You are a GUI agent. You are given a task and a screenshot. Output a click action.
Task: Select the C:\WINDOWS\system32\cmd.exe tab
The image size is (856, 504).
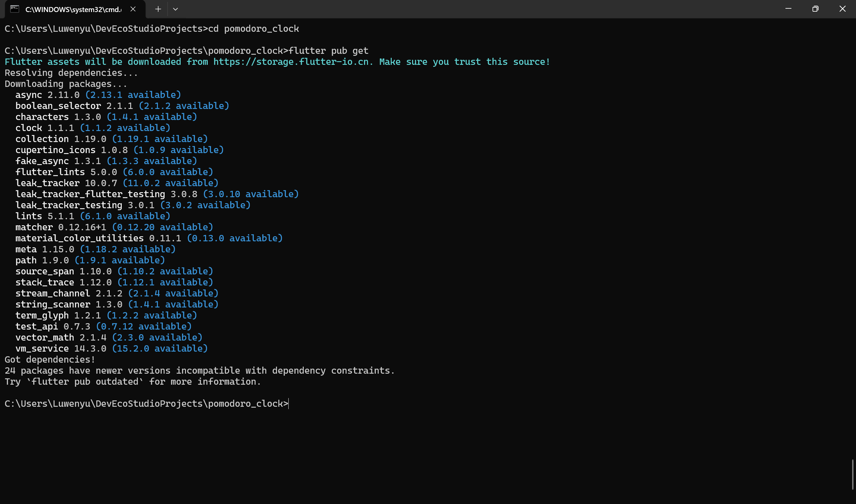click(73, 9)
